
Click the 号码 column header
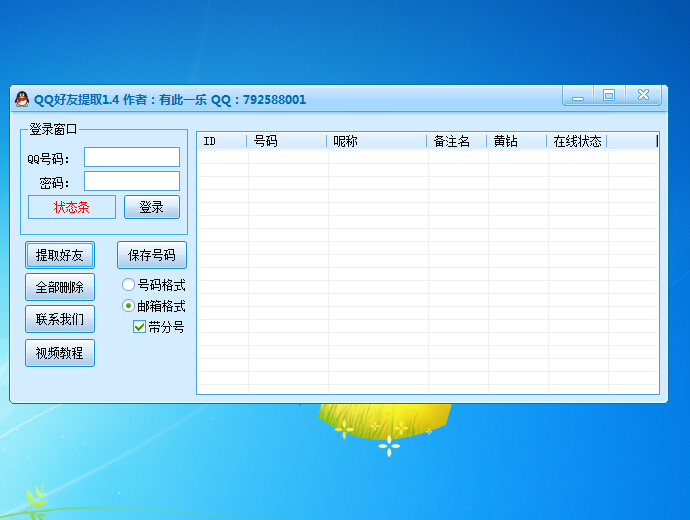click(x=287, y=141)
